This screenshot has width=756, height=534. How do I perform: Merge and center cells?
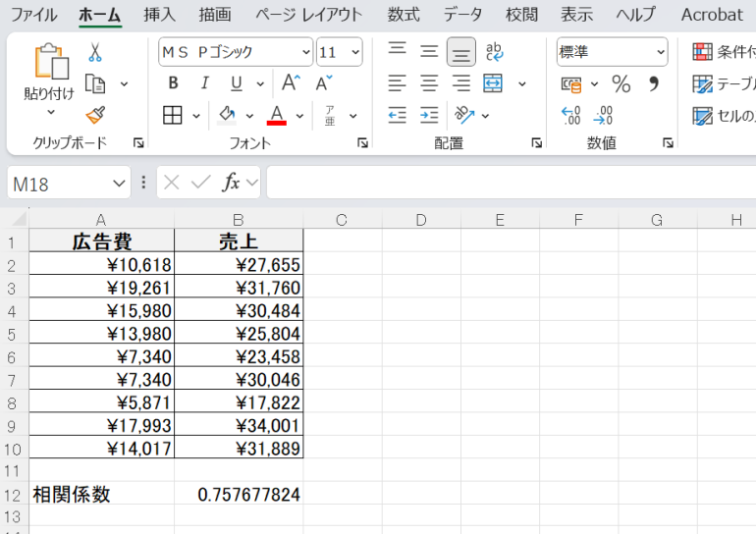pyautogui.click(x=493, y=83)
